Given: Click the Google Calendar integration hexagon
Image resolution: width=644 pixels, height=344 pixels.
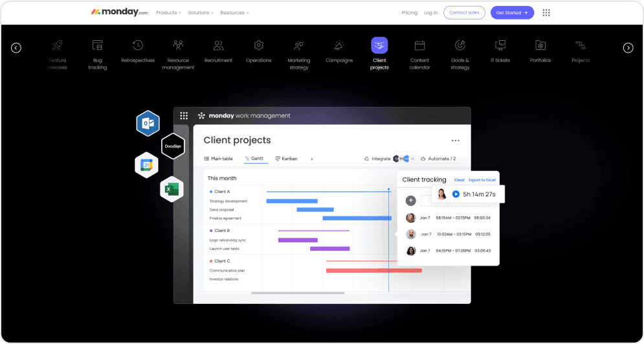Looking at the screenshot, I should click(x=147, y=165).
